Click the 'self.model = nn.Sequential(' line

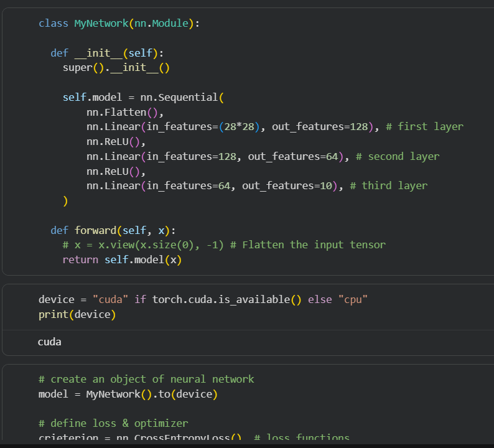pyautogui.click(x=143, y=97)
